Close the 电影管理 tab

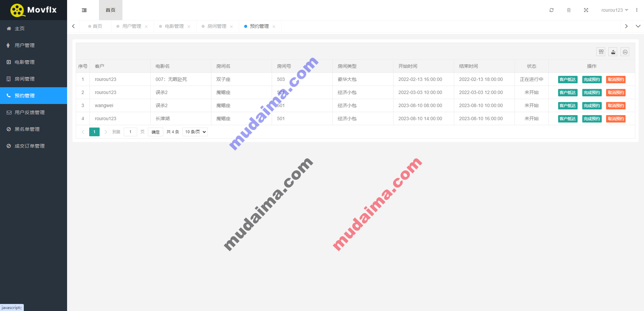pyautogui.click(x=189, y=27)
